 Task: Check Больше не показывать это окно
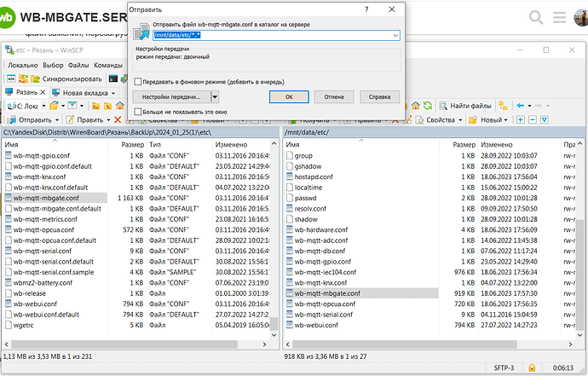pos(138,112)
